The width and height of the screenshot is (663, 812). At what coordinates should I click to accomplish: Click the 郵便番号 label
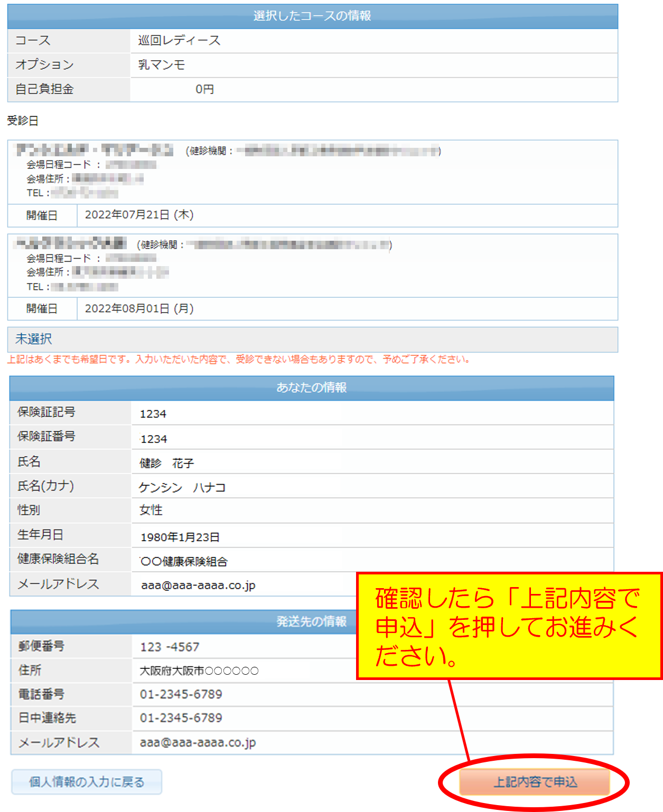(x=41, y=646)
